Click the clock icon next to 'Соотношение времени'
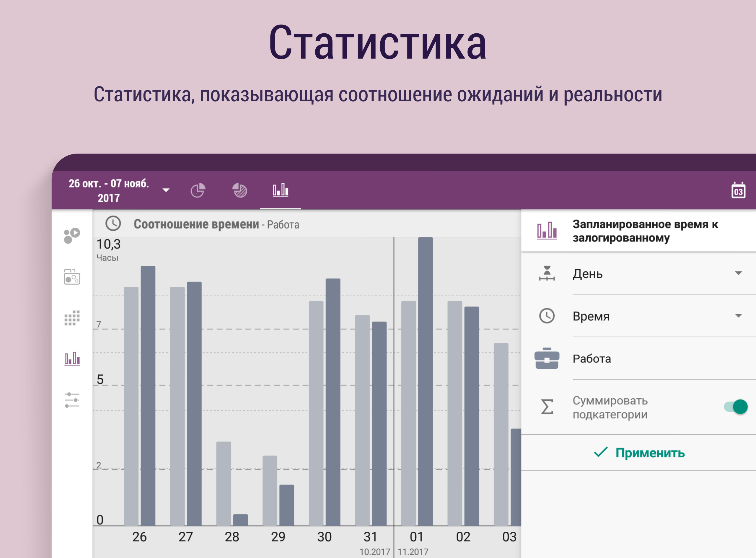The height and width of the screenshot is (558, 756). (113, 223)
